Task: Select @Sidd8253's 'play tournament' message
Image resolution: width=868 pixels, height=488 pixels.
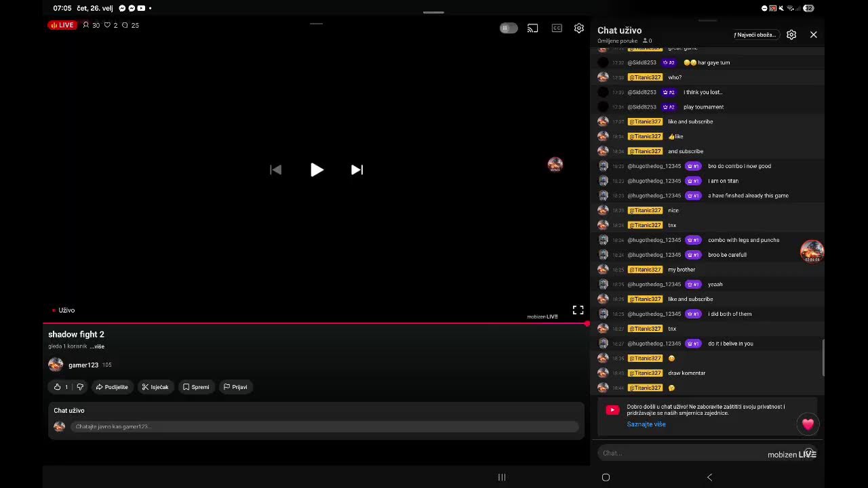Action: tap(703, 107)
